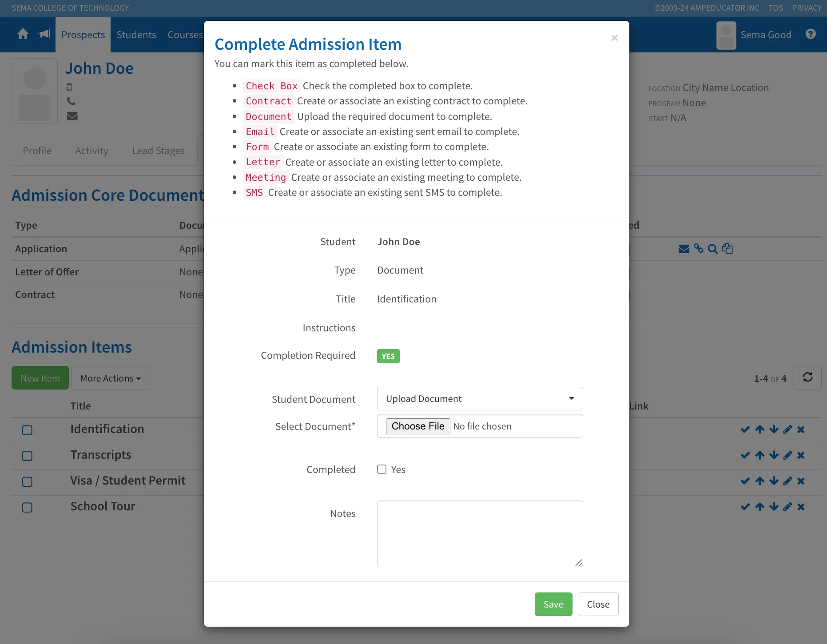Mark Identification item complete with checkmark icon

tap(745, 429)
